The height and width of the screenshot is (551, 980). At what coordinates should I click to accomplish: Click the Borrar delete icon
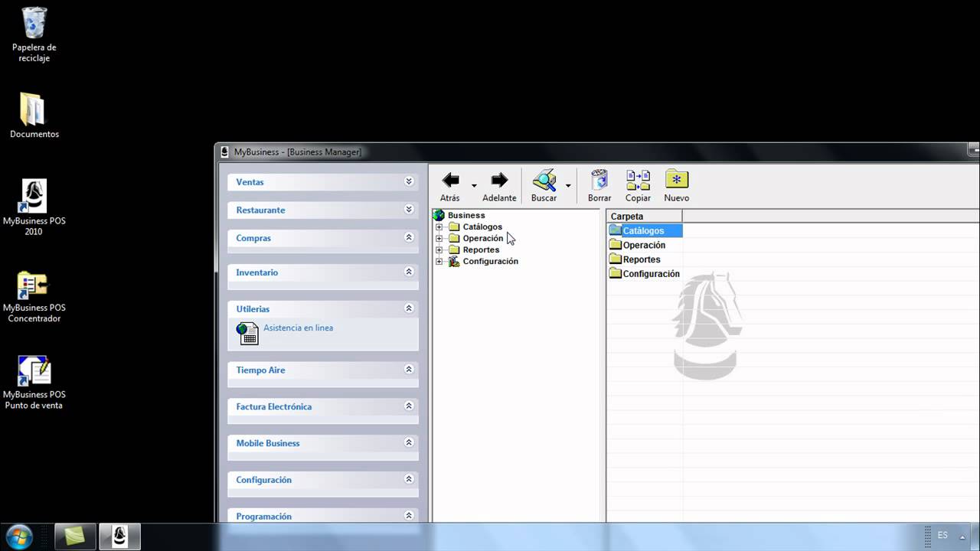(599, 186)
